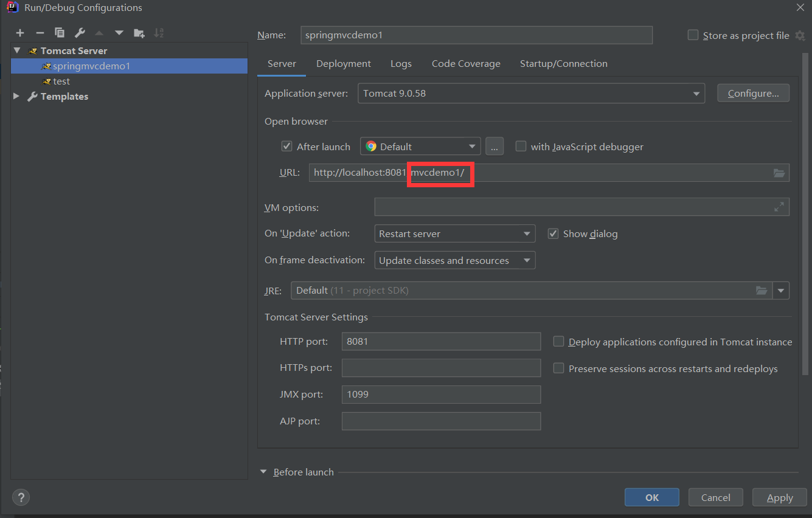
Task: Select the test configuration in tree
Action: point(129,81)
